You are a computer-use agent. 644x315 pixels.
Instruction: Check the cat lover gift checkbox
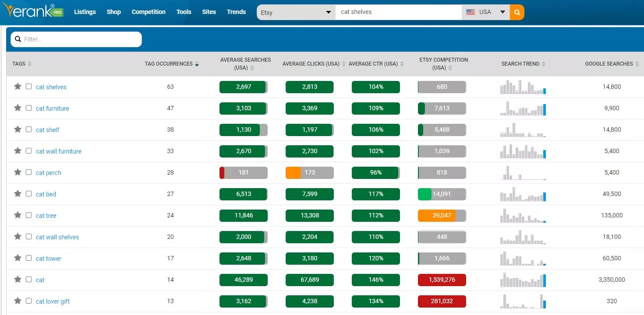coord(28,301)
